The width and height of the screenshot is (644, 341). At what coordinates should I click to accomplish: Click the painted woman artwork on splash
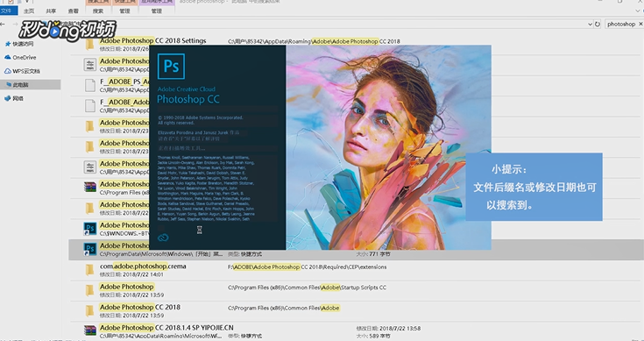[x=388, y=147]
